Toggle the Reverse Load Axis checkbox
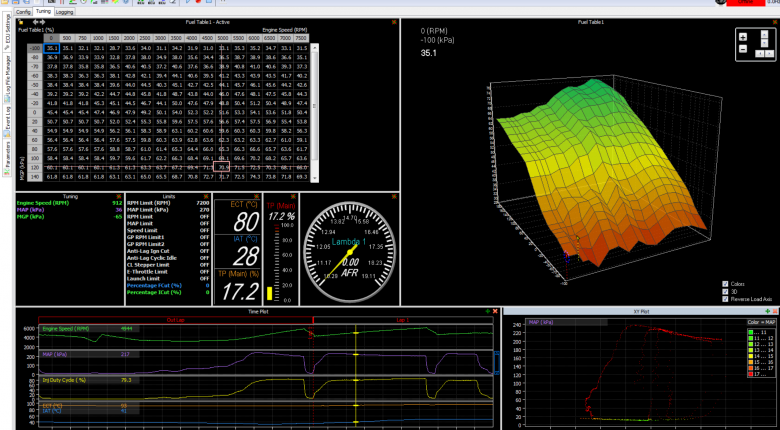The image size is (780, 430). pyautogui.click(x=725, y=299)
